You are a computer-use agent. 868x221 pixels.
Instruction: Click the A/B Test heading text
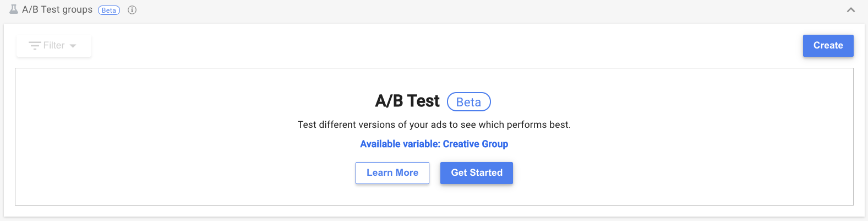click(407, 101)
